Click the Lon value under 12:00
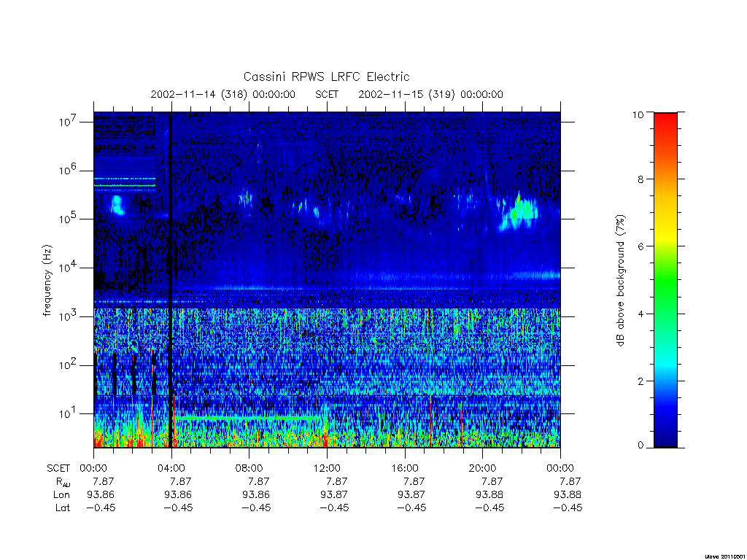The image size is (747, 560). [334, 495]
